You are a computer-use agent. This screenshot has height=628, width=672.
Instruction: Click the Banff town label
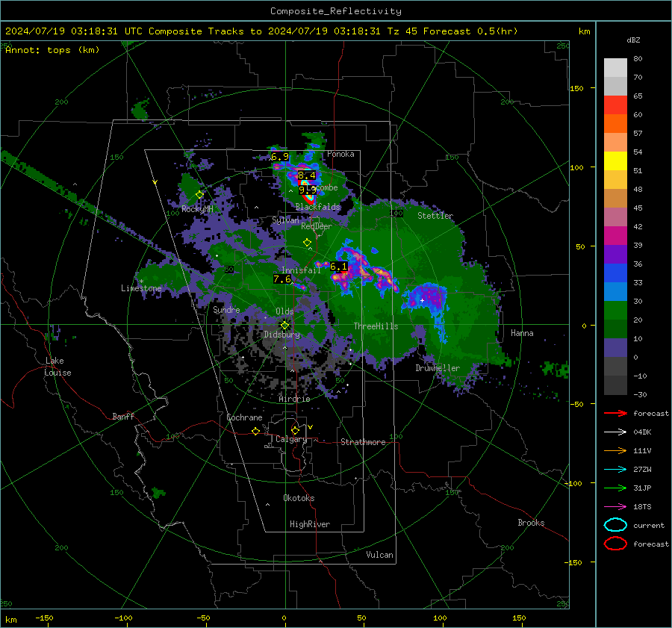[123, 416]
